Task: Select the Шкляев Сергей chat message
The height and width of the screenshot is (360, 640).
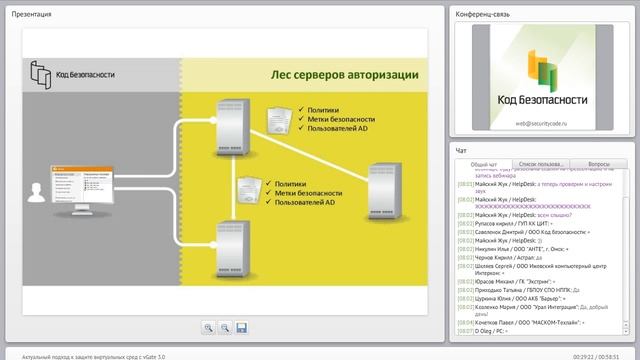Action: (x=532, y=269)
